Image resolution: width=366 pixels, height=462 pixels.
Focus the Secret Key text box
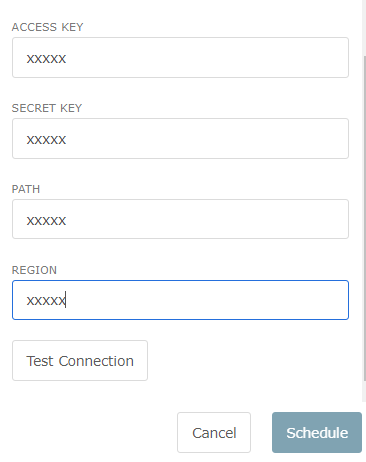[x=180, y=138]
